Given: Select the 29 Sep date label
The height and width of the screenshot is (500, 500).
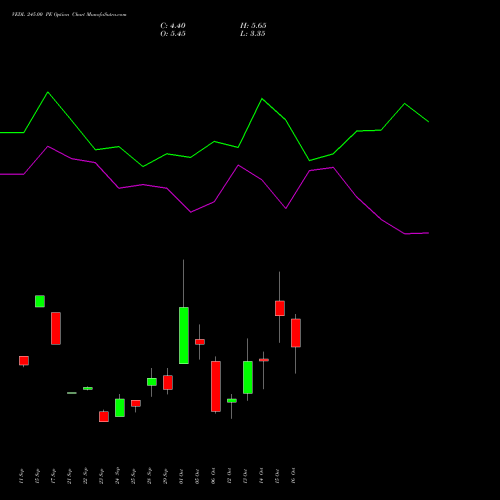Looking at the screenshot, I should click(x=165, y=476).
